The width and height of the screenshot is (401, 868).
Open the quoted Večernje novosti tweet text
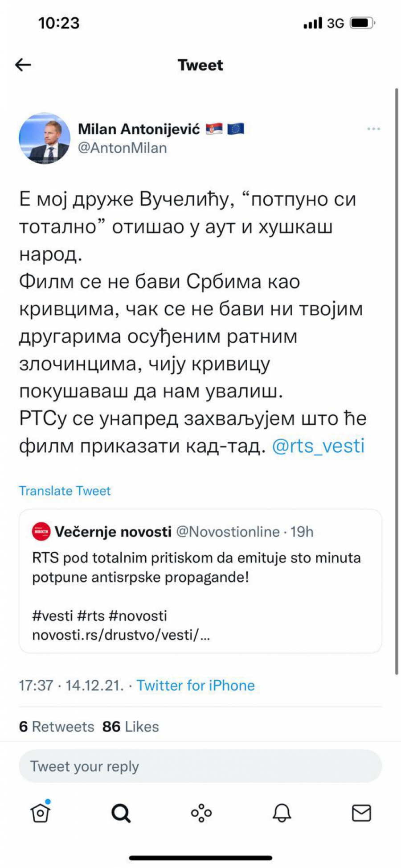[x=196, y=567]
